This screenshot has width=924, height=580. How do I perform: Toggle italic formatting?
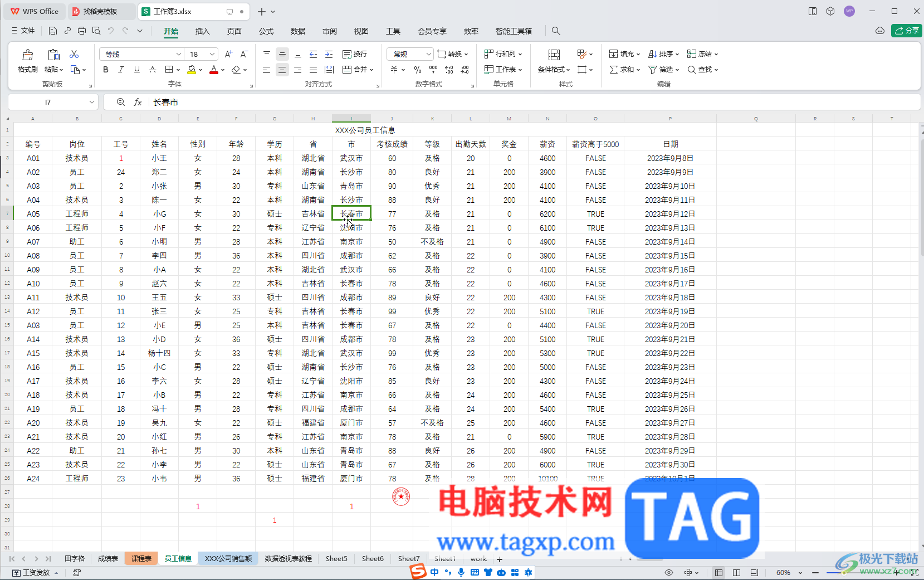[x=121, y=70]
